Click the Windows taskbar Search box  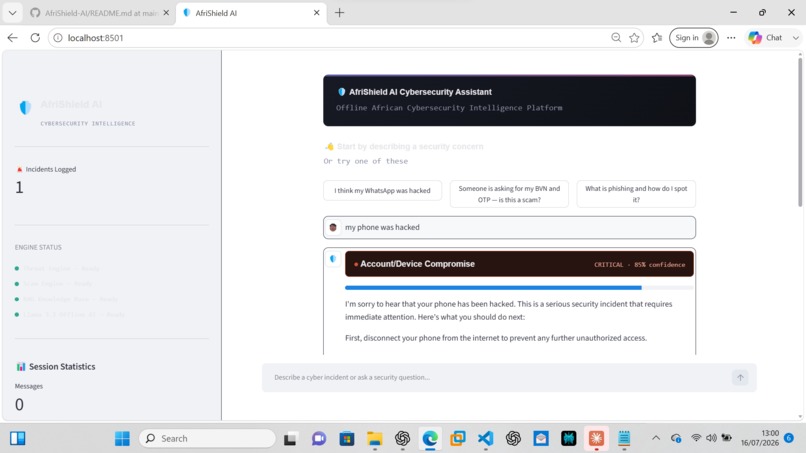[207, 439]
